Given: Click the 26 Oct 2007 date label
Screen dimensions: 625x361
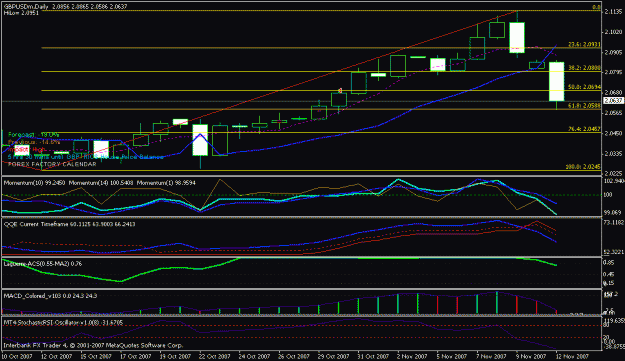Looking at the screenshot, I should 294,356.
